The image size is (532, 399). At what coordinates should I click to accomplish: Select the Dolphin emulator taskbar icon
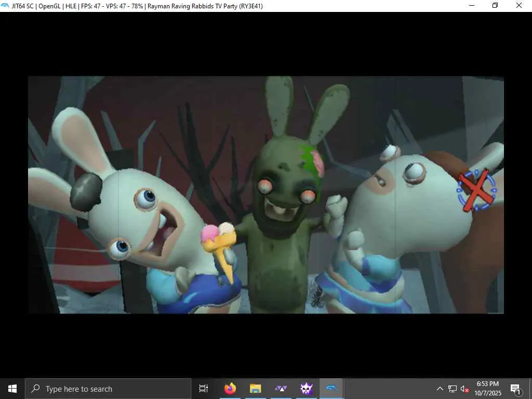point(331,389)
